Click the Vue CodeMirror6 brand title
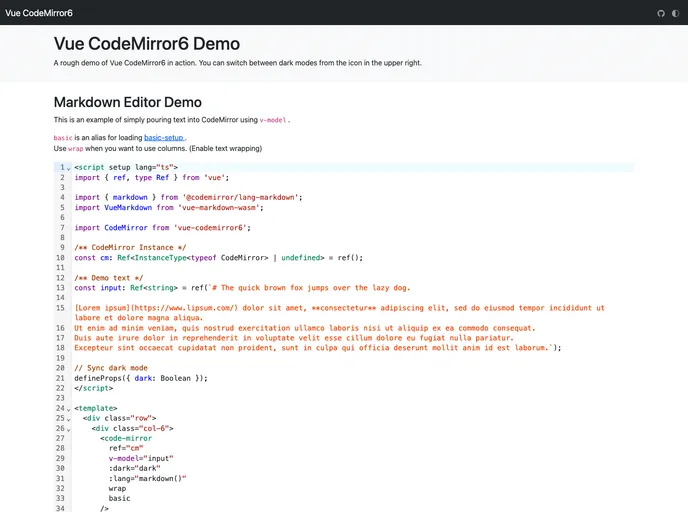 coord(39,13)
